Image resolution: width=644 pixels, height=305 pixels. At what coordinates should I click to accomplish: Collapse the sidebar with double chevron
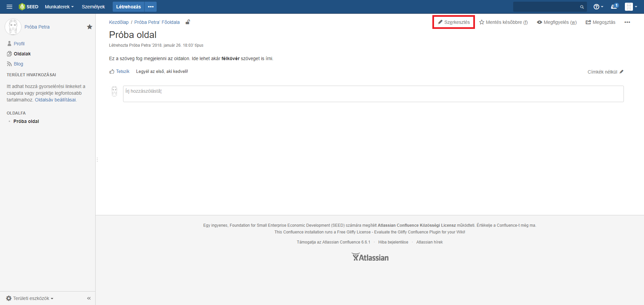tap(89, 298)
